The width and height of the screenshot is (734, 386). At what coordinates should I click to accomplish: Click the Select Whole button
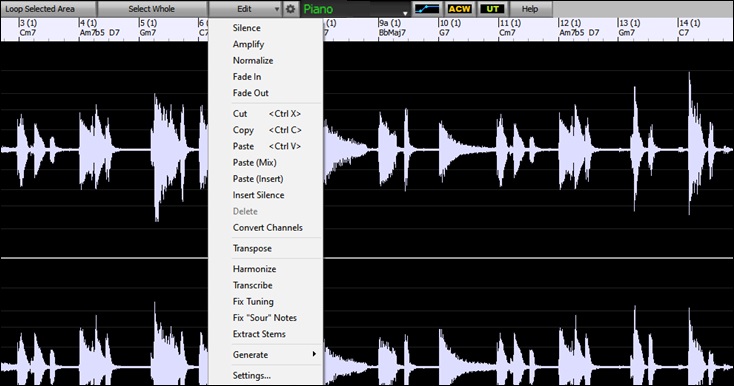point(152,9)
